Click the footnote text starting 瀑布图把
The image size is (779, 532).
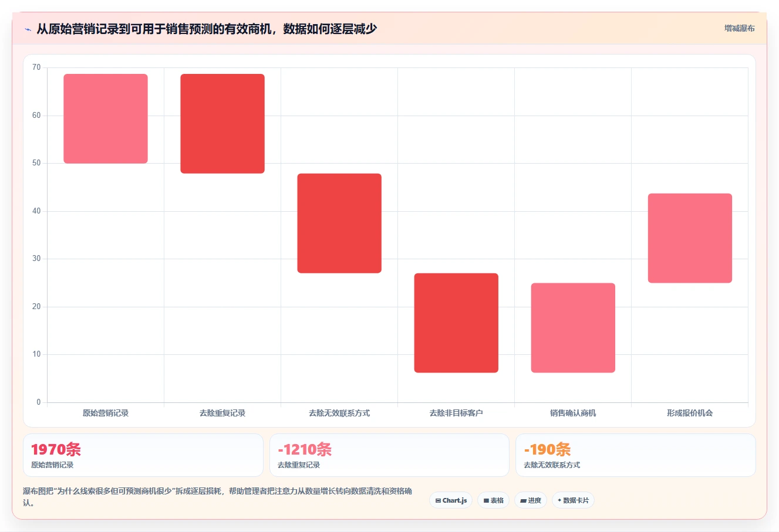(x=217, y=497)
